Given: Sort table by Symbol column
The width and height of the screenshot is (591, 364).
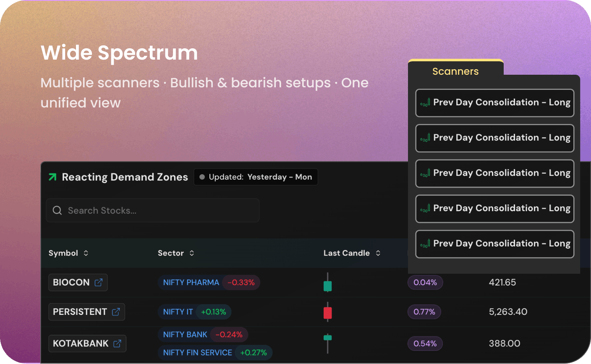Looking at the screenshot, I should tap(68, 253).
